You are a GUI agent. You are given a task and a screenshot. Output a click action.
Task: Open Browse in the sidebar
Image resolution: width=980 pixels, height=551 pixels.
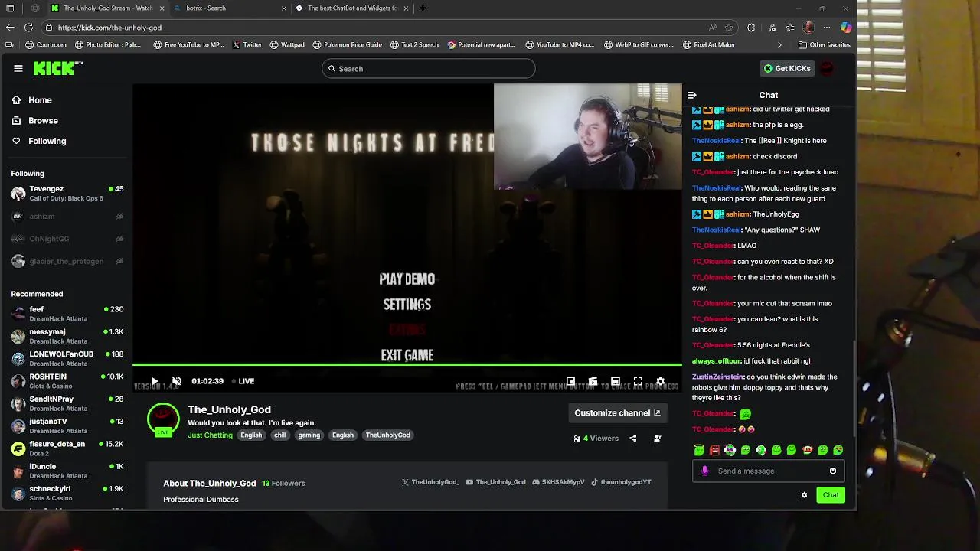pyautogui.click(x=35, y=121)
